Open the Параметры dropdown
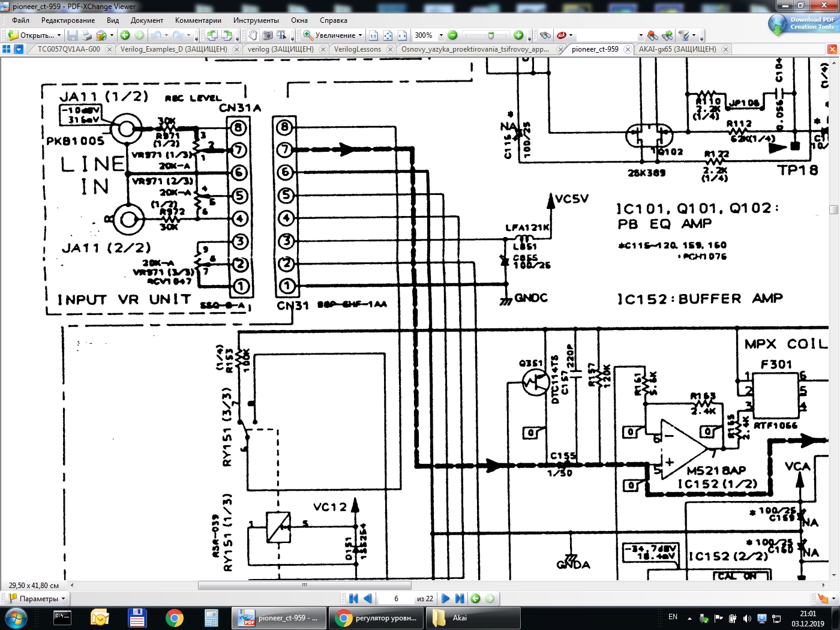Image resolution: width=840 pixels, height=630 pixels. point(38,598)
